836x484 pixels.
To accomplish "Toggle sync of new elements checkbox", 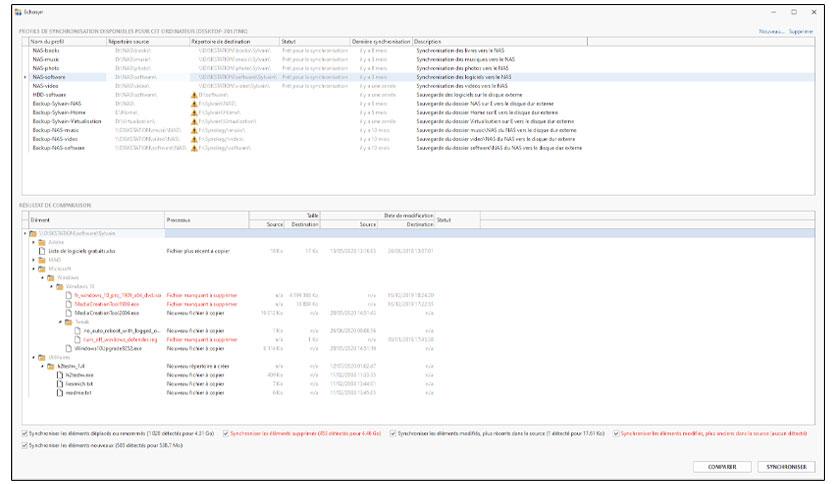I will pos(25,445).
